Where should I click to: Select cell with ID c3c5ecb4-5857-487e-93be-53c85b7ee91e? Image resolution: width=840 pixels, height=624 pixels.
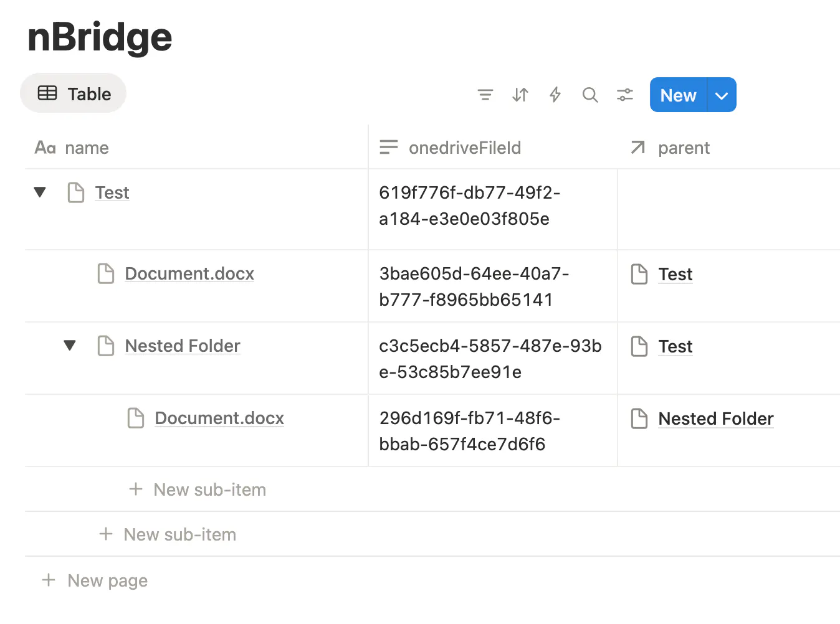[493, 359]
